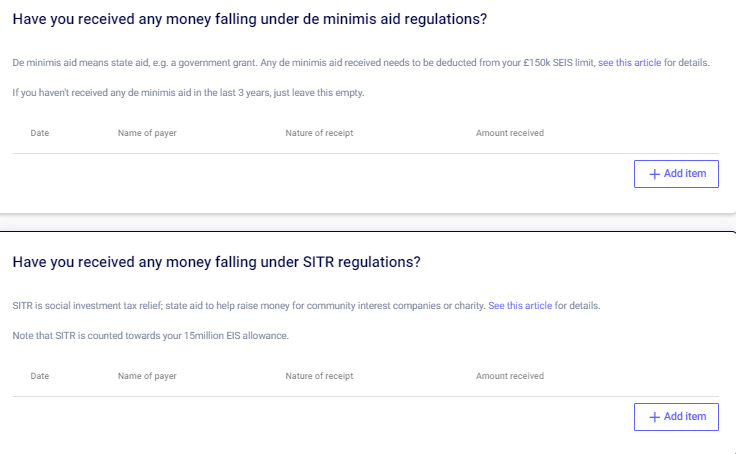Click the 'SITR is social investment tax relief' description
The image size is (736, 454).
point(248,305)
